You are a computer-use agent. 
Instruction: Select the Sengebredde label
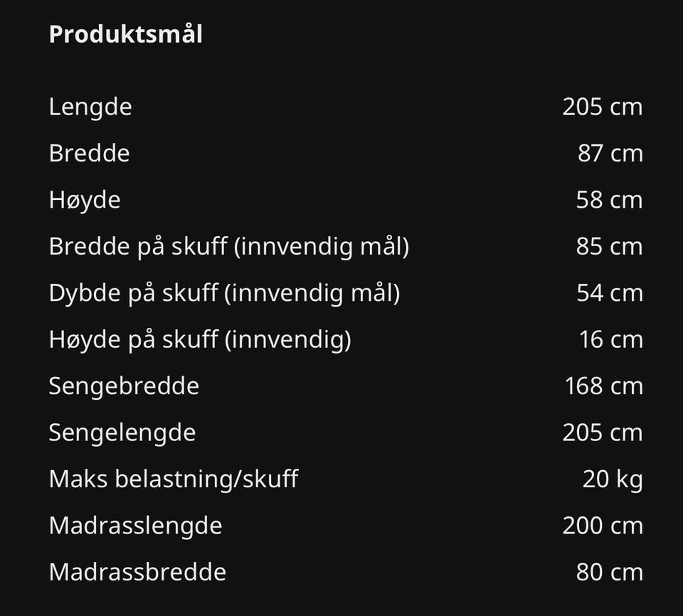coord(124,386)
